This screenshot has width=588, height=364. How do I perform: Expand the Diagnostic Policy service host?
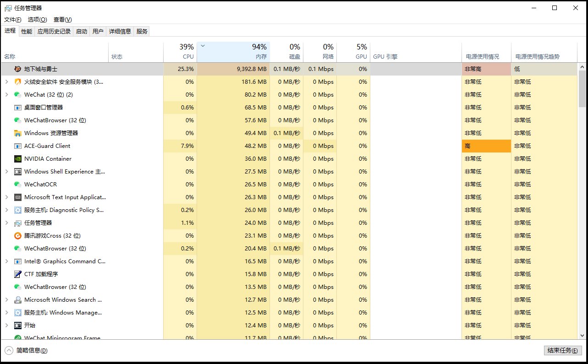(x=6, y=210)
